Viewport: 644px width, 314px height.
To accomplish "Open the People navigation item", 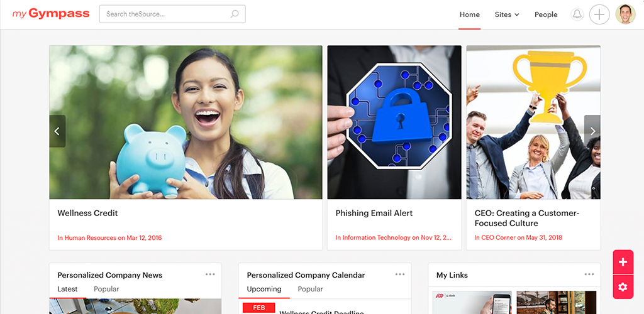I will click(546, 14).
